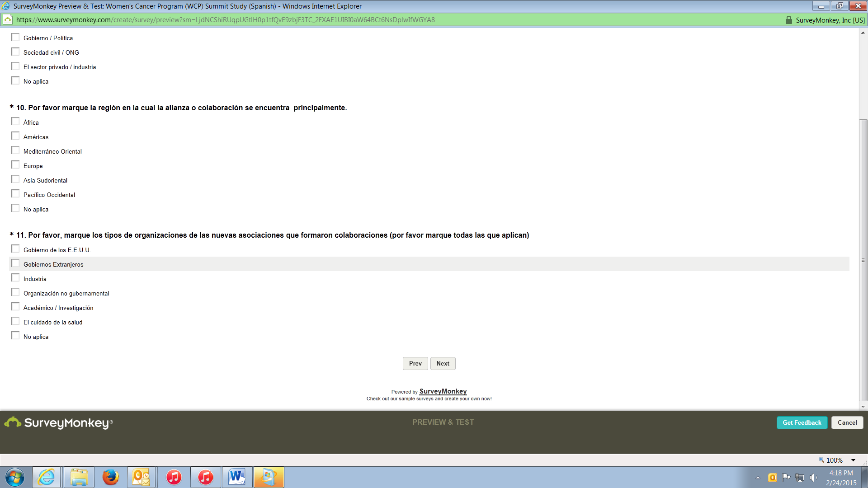868x488 pixels.
Task: Click the volume speaker tray icon
Action: pos(813,478)
